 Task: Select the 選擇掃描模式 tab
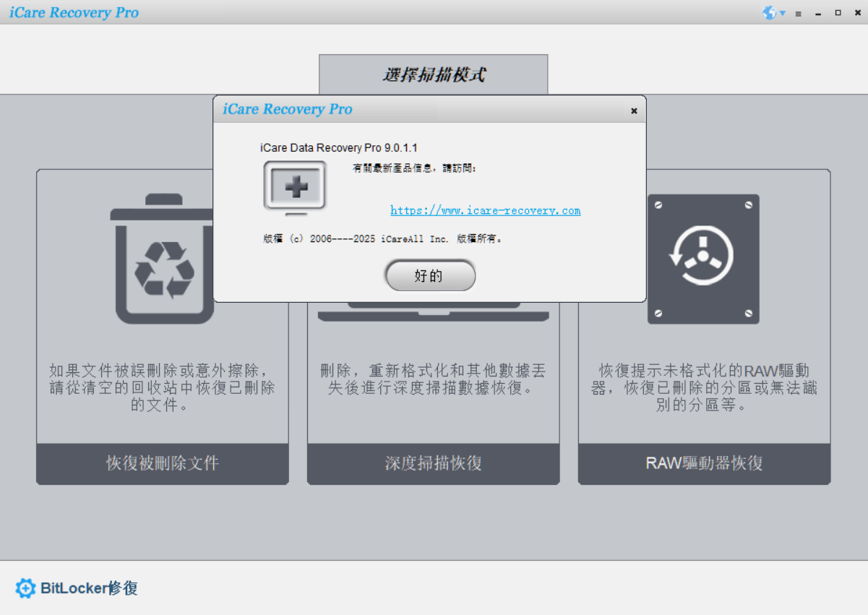click(x=434, y=74)
